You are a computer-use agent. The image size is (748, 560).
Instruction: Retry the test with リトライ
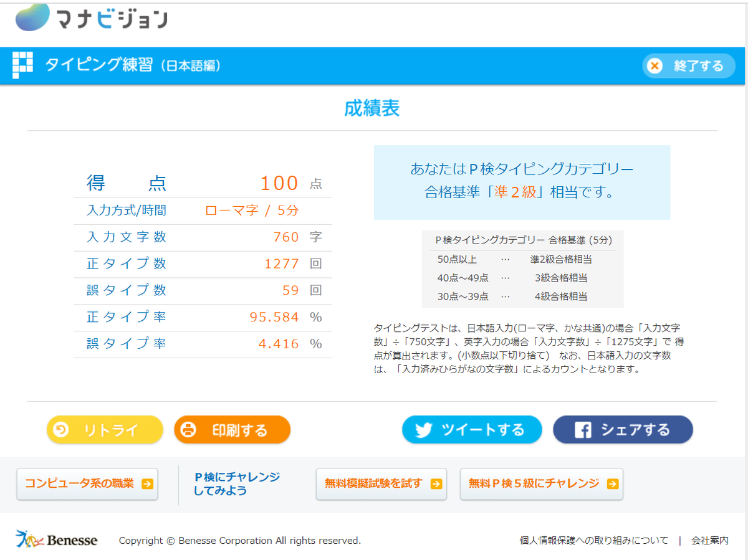[x=105, y=430]
